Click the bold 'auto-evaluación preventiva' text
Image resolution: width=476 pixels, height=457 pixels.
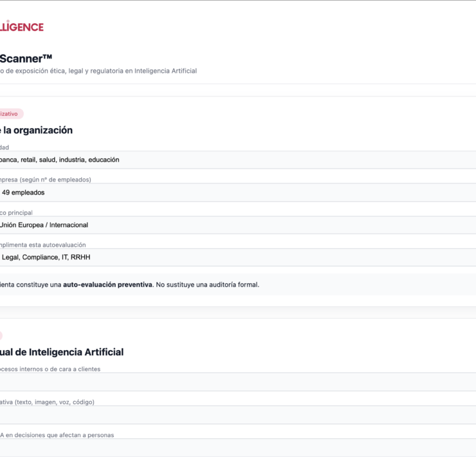click(107, 284)
